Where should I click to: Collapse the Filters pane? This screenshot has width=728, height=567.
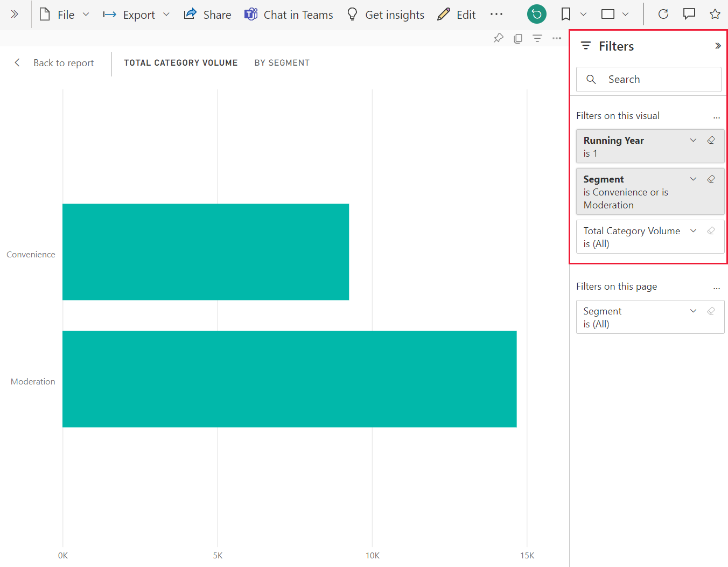coord(718,46)
